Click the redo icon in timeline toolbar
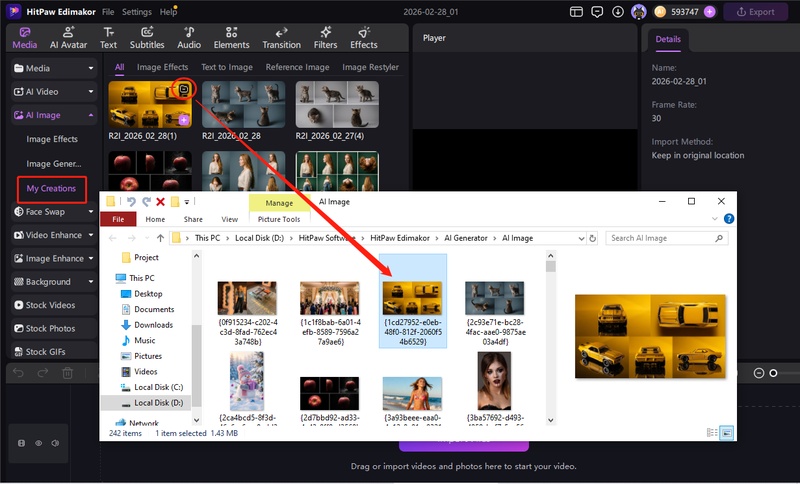The height and width of the screenshot is (484, 800). click(43, 373)
